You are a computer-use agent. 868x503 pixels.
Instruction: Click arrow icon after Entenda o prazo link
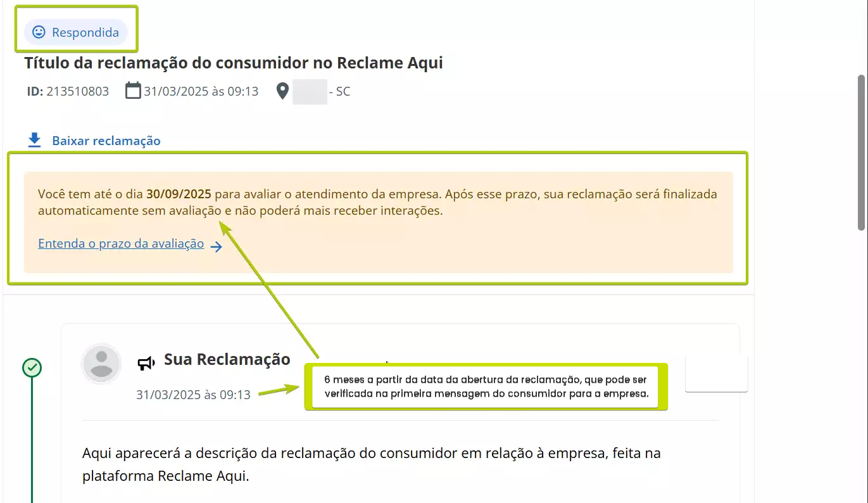tap(217, 246)
